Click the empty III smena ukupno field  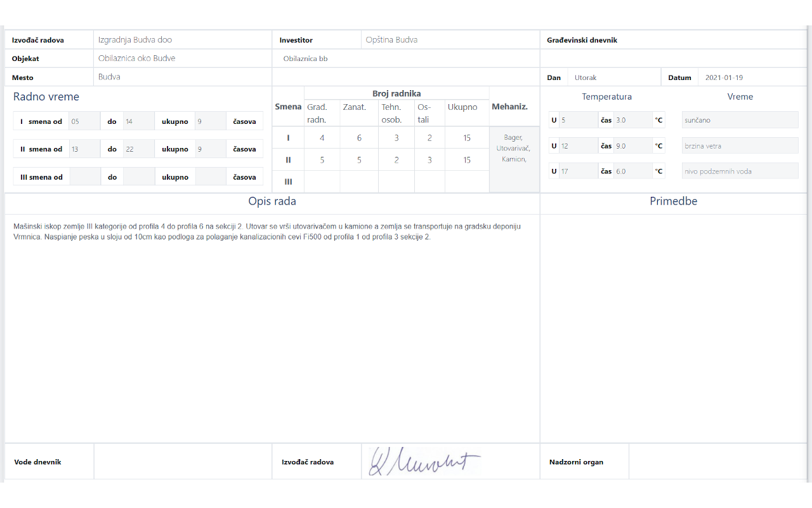tap(211, 177)
